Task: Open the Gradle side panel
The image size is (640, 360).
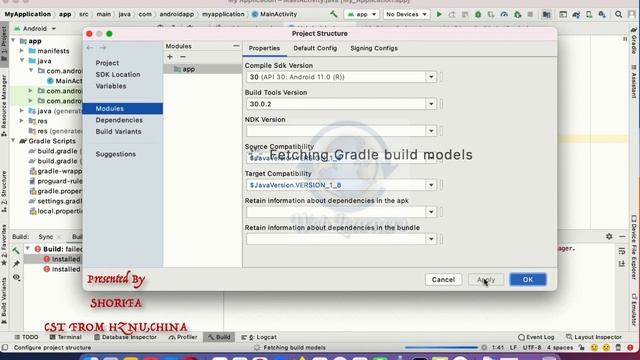Action: [x=634, y=40]
